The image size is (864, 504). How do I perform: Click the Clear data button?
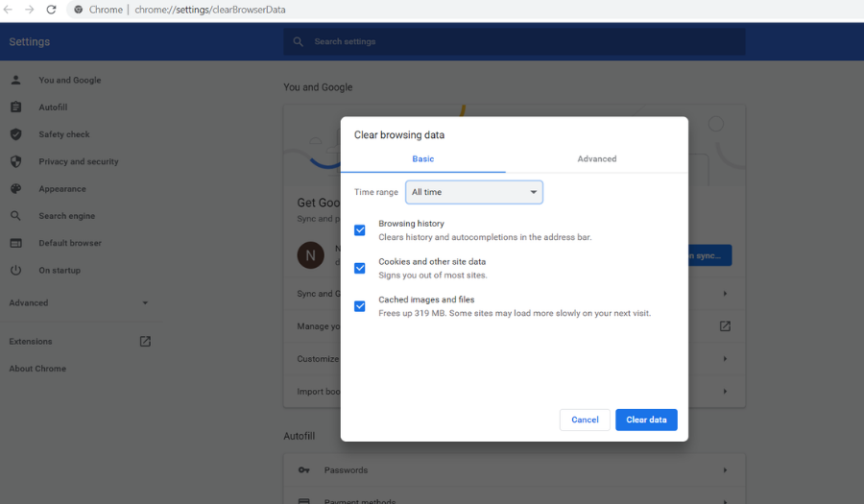click(646, 420)
